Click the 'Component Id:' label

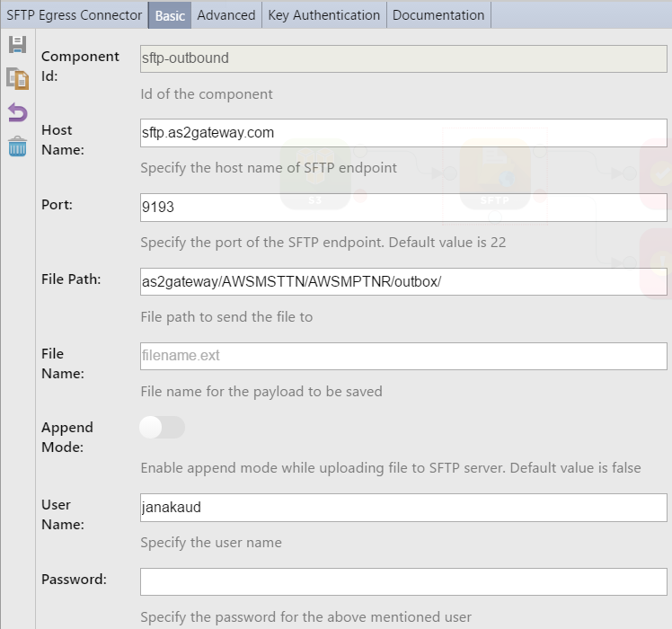click(x=80, y=66)
